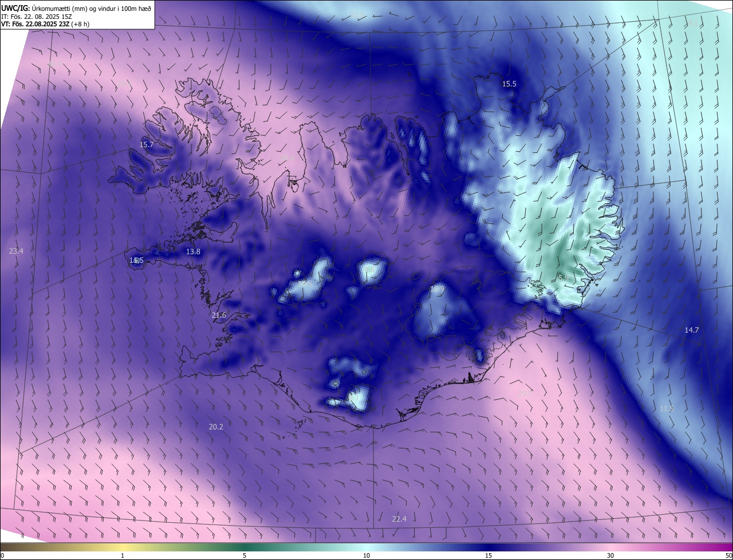Click the 'UWC/IG:' label in the header box
This screenshot has height=560, width=733.
[x=16, y=8]
